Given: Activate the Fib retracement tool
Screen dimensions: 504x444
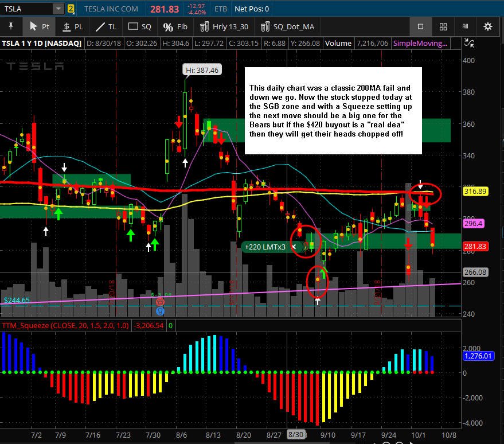Looking at the screenshot, I should coord(175,27).
